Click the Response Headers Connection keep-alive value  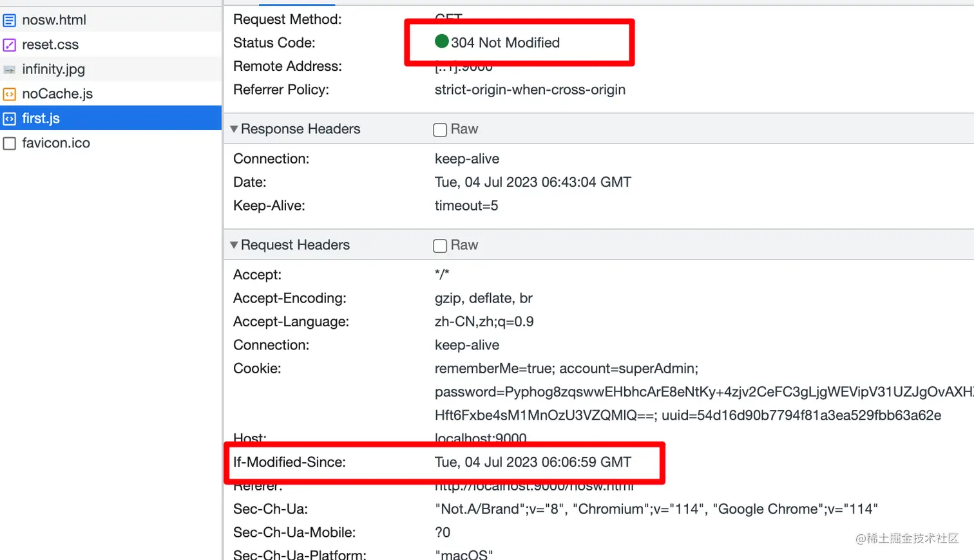pyautogui.click(x=467, y=159)
